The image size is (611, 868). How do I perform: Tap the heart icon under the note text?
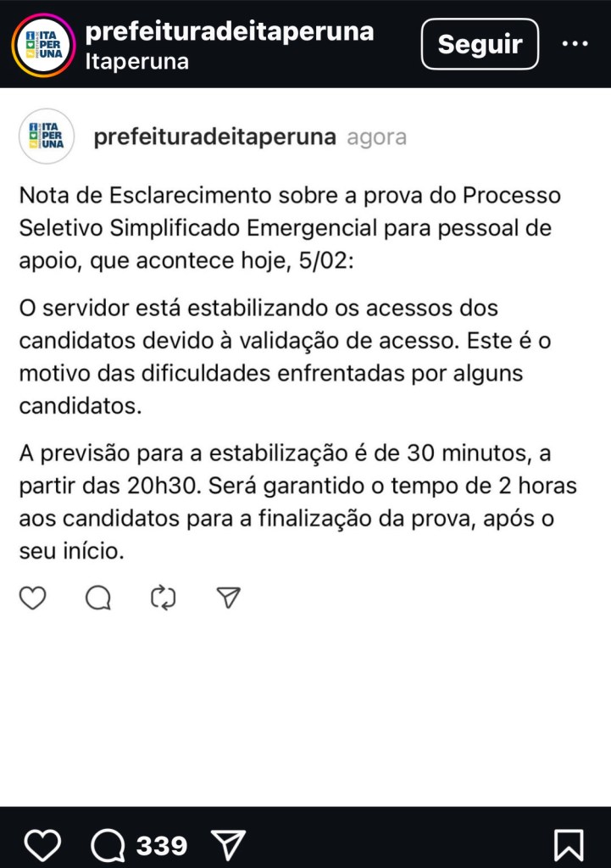33,598
